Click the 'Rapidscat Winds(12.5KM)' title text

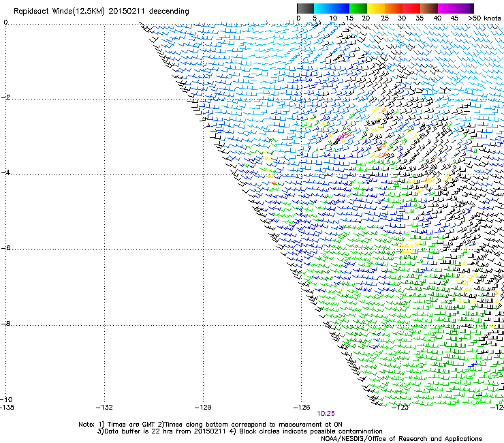click(x=59, y=12)
